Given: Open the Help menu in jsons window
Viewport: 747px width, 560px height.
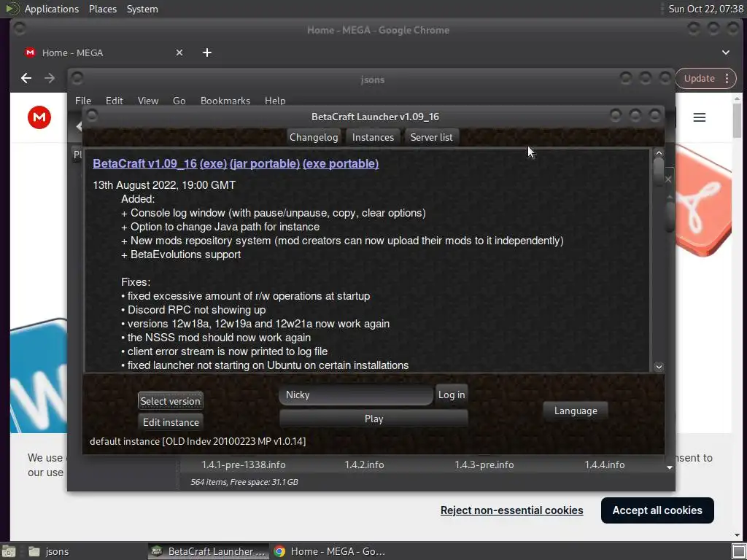Looking at the screenshot, I should pyautogui.click(x=275, y=101).
